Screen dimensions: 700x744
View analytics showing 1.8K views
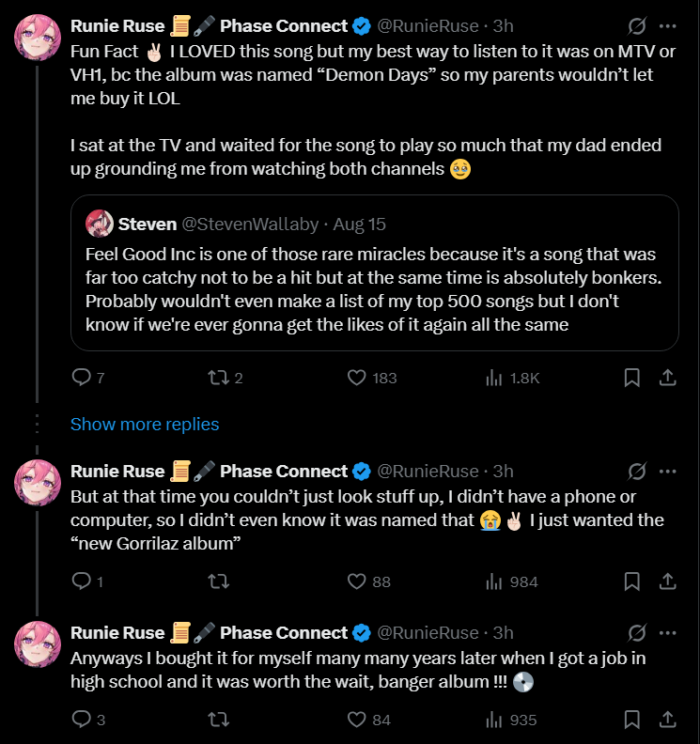tap(494, 378)
